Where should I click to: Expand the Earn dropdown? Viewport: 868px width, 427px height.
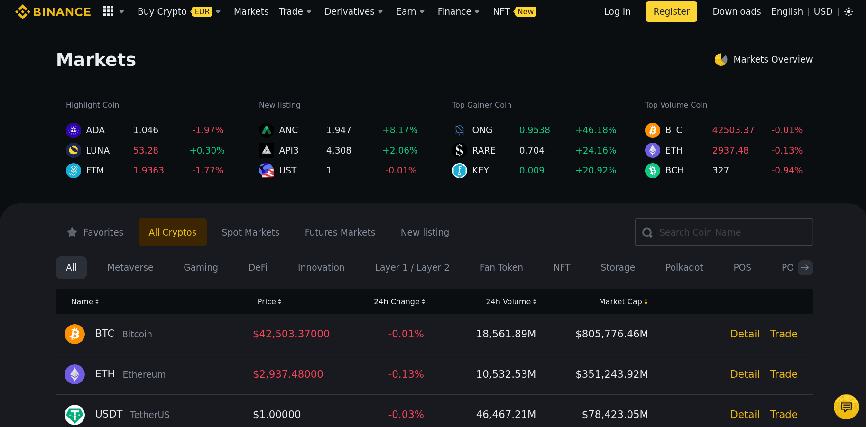coord(422,12)
